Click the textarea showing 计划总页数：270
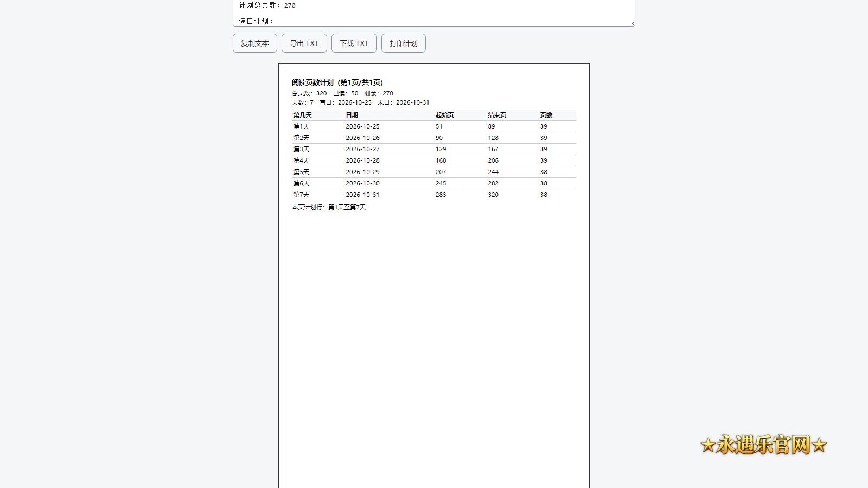Screen dimensions: 868x488 (434, 12)
